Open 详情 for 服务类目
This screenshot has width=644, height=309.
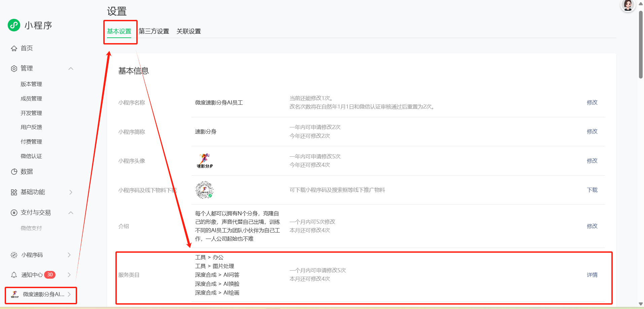[592, 275]
